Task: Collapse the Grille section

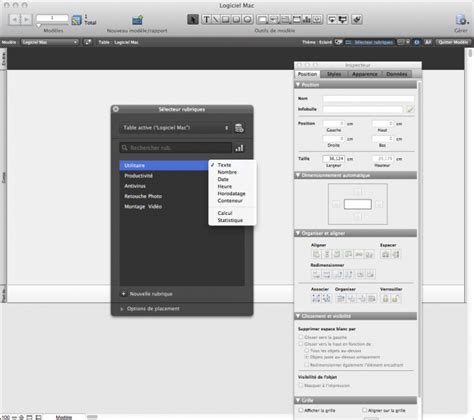Action: pyautogui.click(x=298, y=400)
